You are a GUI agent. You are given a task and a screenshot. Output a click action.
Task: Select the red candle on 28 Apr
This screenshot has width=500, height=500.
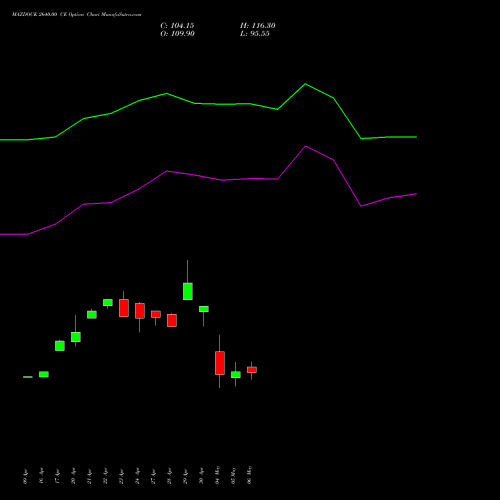point(172,320)
